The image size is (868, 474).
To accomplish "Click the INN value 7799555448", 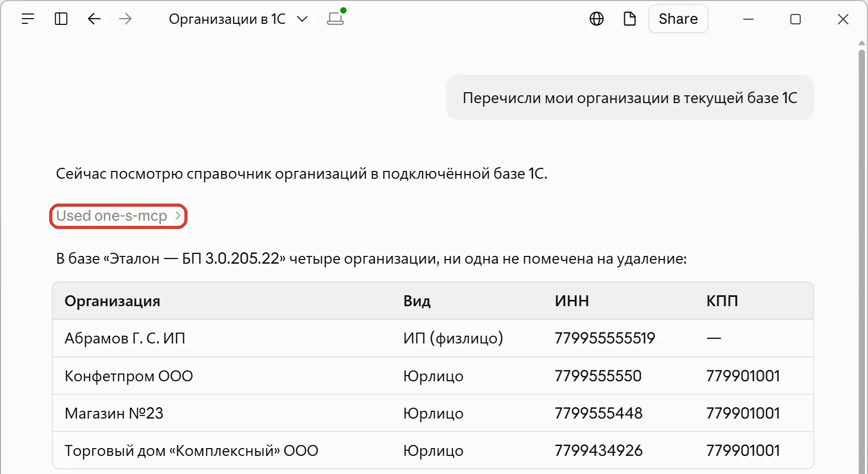I will point(599,413).
